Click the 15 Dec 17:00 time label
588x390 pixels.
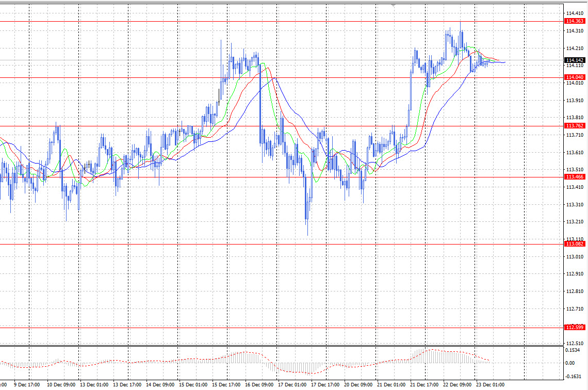point(226,385)
